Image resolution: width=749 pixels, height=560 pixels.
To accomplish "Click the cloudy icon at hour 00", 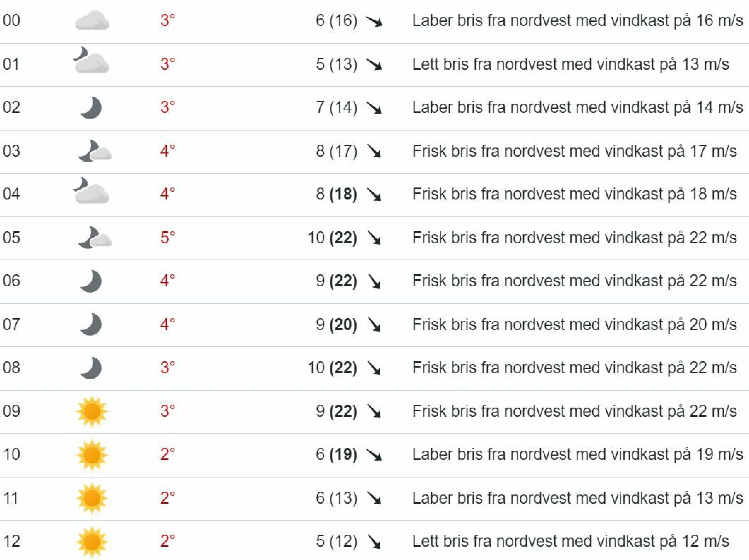I will [92, 21].
